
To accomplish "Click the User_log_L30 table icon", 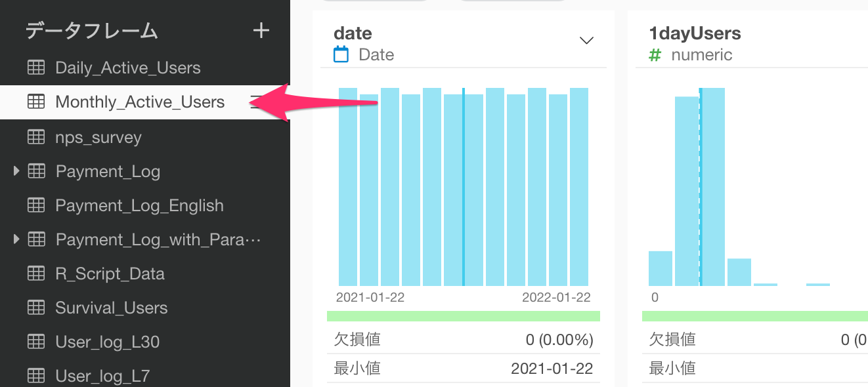I will [x=36, y=342].
